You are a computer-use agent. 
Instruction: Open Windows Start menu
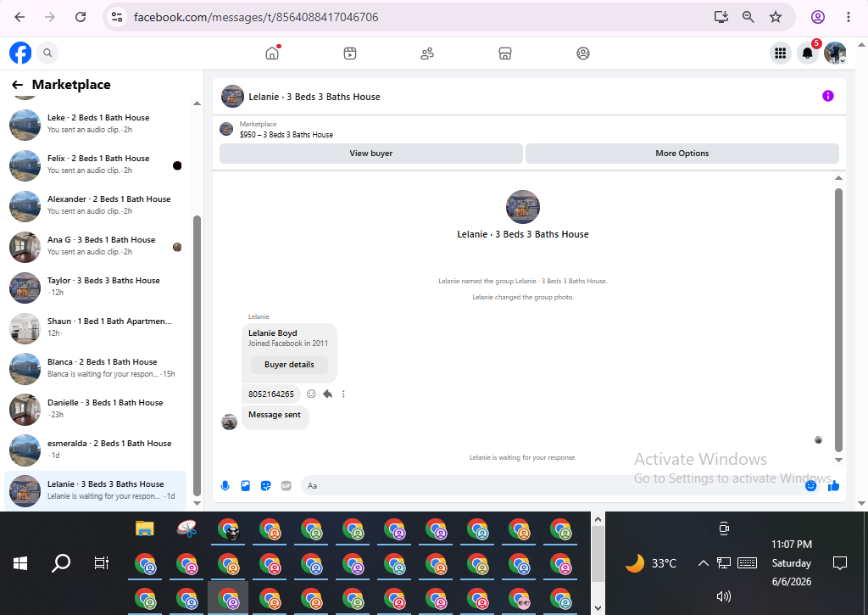[x=20, y=563]
